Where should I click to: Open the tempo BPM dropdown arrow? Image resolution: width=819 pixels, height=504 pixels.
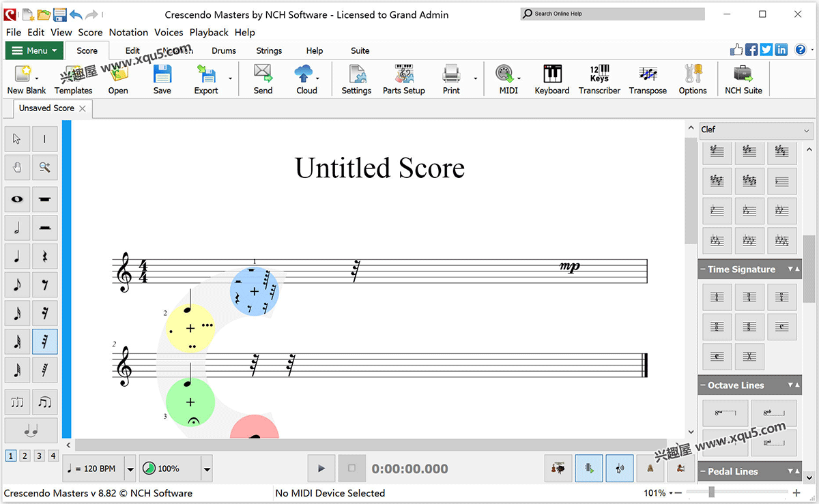point(130,469)
